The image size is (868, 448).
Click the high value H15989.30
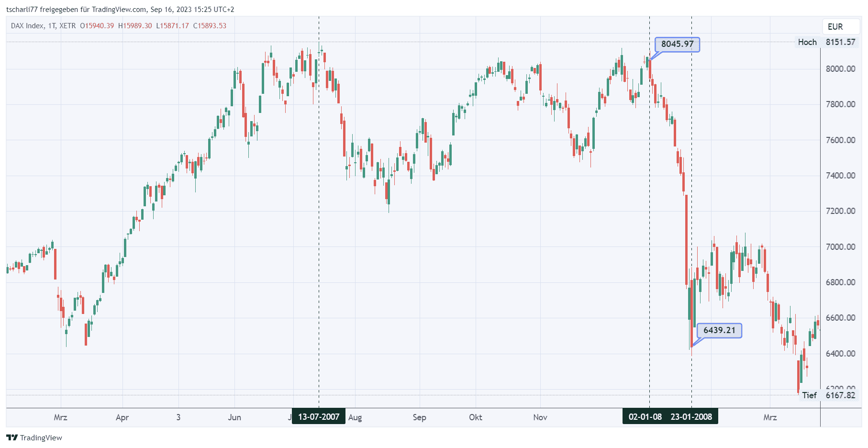point(135,26)
